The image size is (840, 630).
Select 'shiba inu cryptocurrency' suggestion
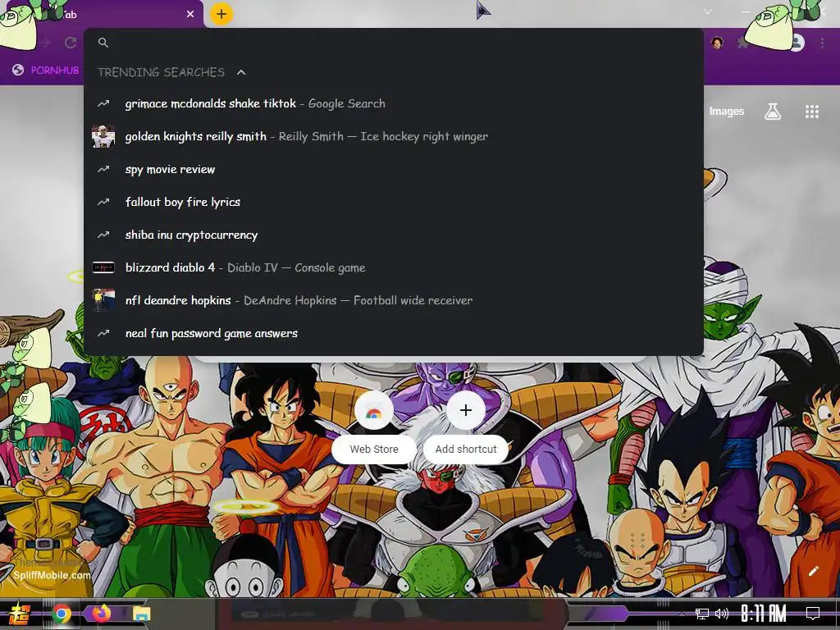(393, 235)
